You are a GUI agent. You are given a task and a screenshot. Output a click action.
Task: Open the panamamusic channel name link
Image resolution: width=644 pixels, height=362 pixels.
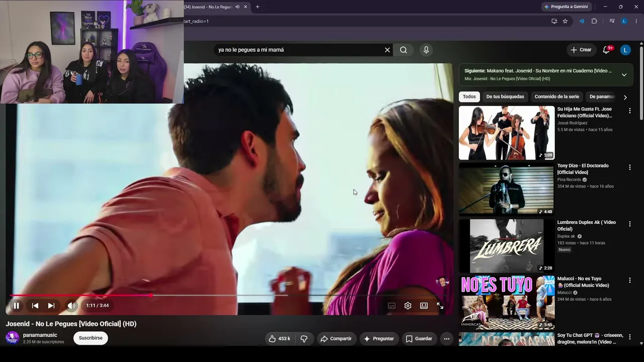point(40,335)
